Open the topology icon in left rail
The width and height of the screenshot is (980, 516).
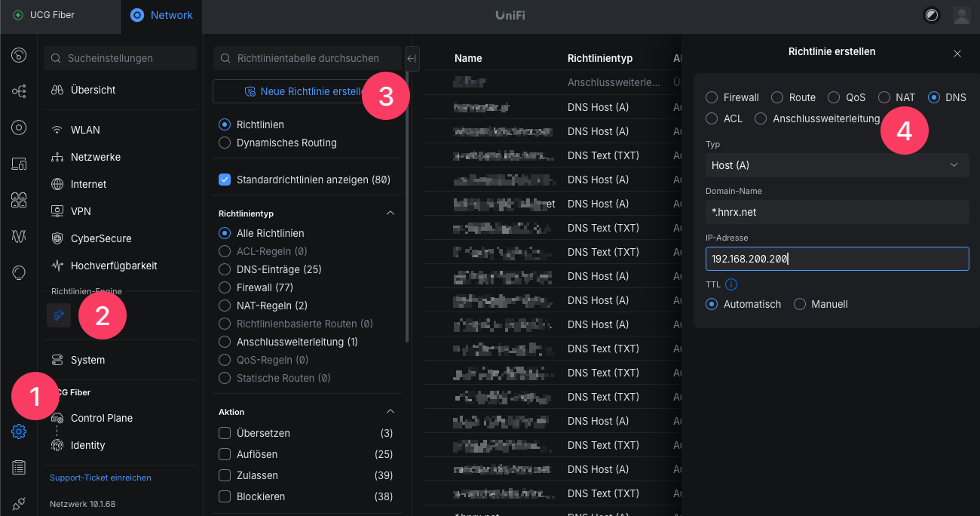coord(19,91)
